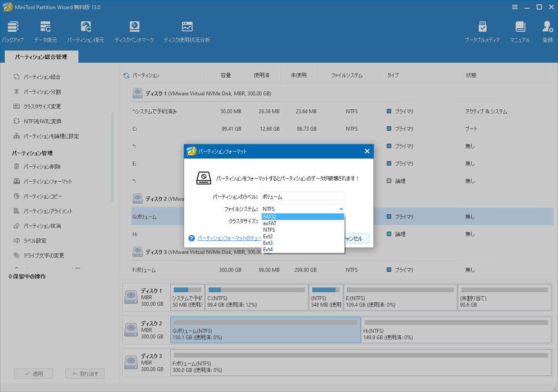558x392 pixels.
Task: Select パーティション分割 (Split Partition) in the sidebar
Action: (x=41, y=91)
